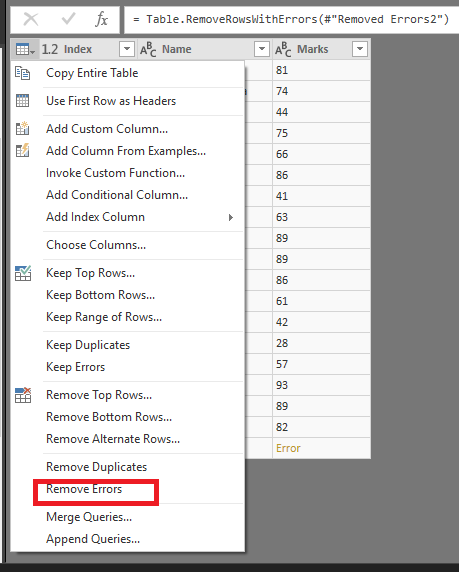Click the Add Column From Examples icon
459x572 pixels.
pyautogui.click(x=23, y=150)
